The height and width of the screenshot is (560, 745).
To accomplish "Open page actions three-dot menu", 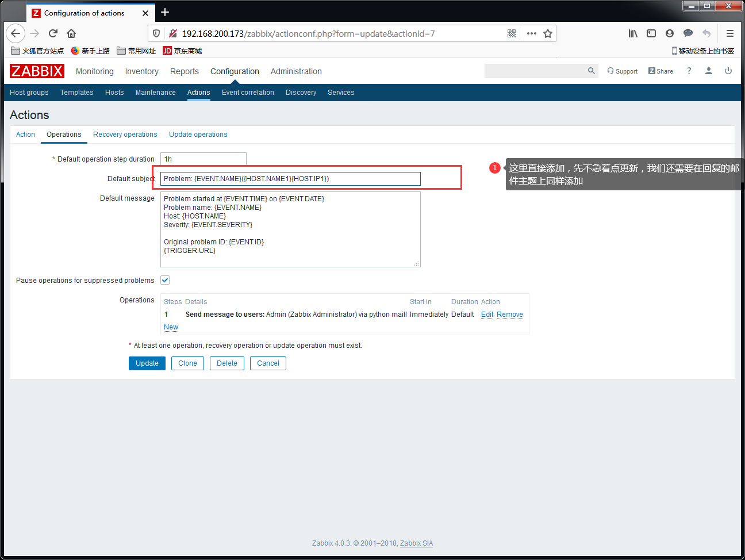I will 532,33.
